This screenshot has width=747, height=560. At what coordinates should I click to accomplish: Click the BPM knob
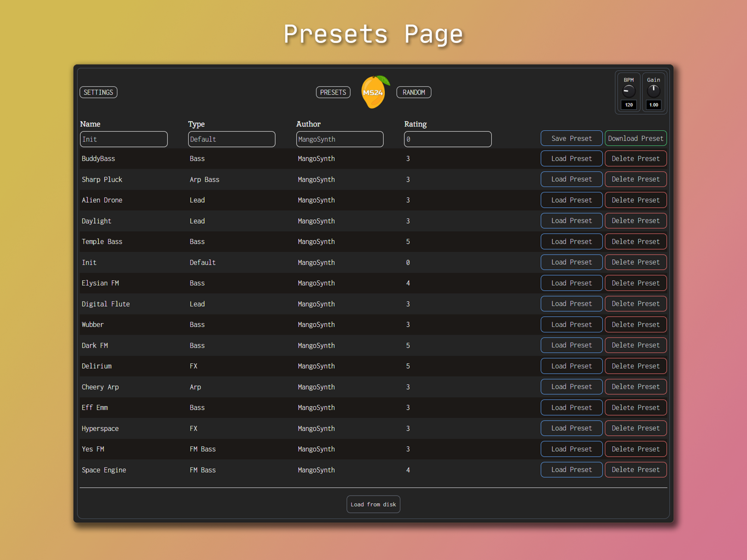coord(629,91)
